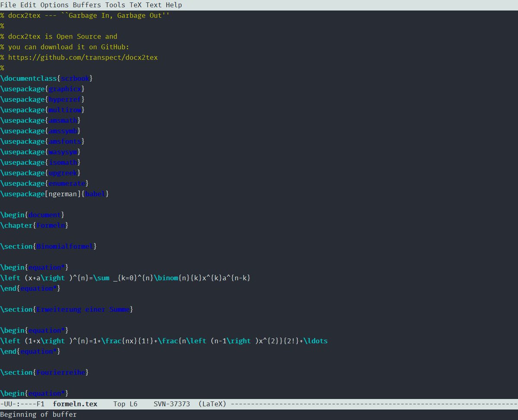Viewport: 518px width, 420px height.
Task: Open the Buffers menu
Action: [x=87, y=5]
